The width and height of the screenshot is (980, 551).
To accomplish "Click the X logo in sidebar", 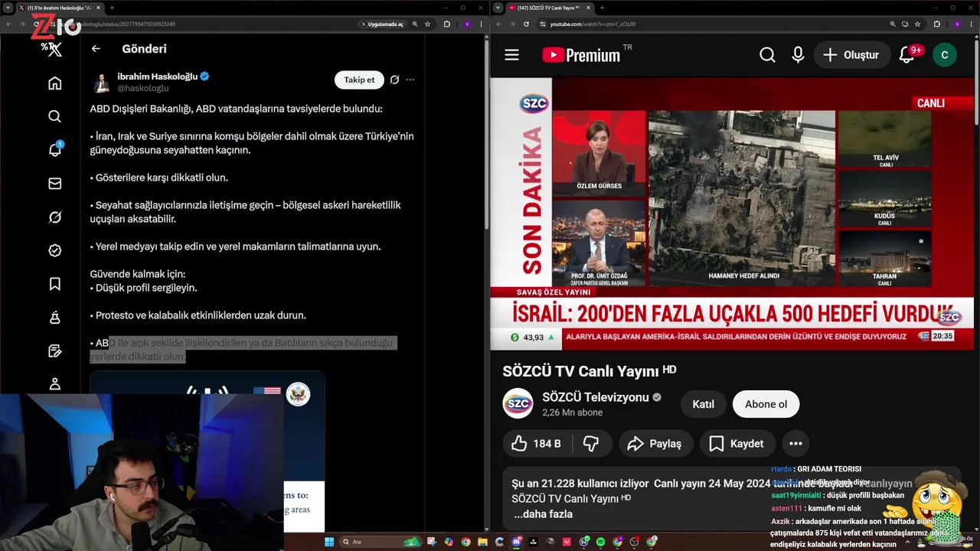I will [54, 51].
